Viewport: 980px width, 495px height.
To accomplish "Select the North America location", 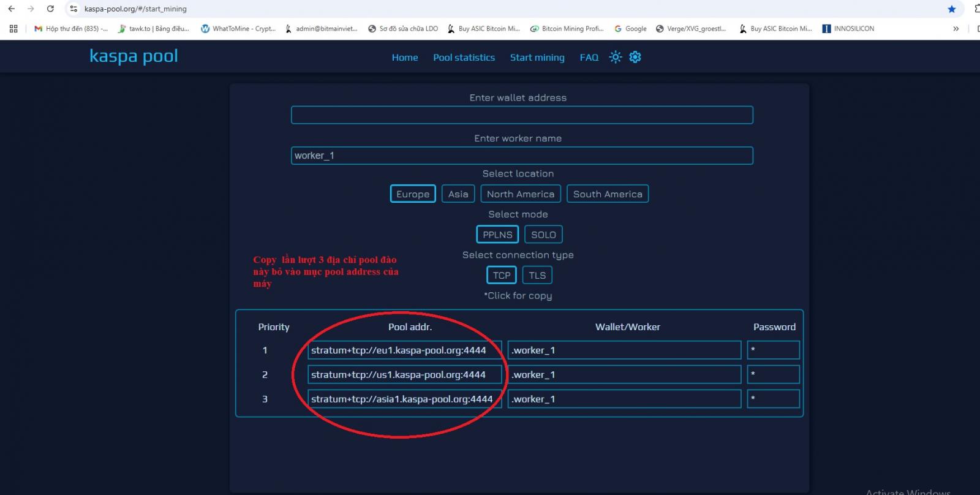I will click(x=521, y=194).
